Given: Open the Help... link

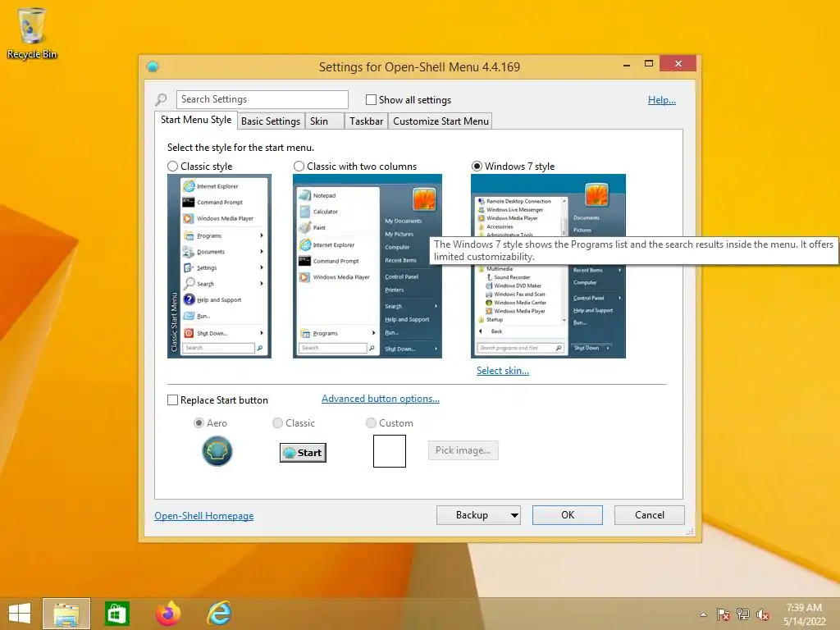Looking at the screenshot, I should (662, 99).
